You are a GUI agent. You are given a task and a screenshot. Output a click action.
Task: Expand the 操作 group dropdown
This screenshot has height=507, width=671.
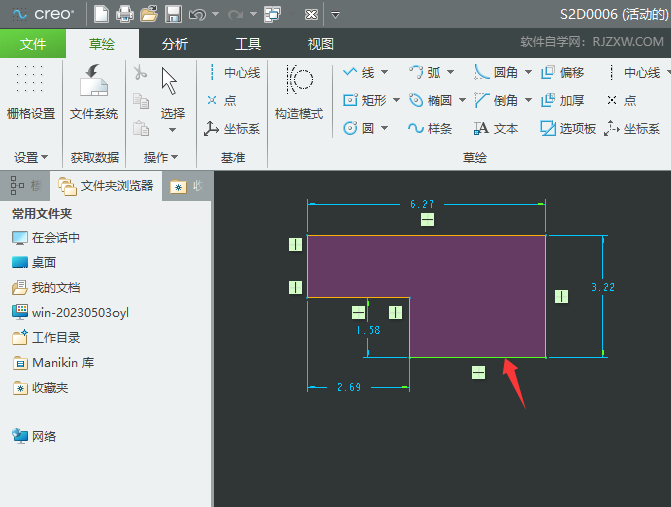(x=160, y=157)
